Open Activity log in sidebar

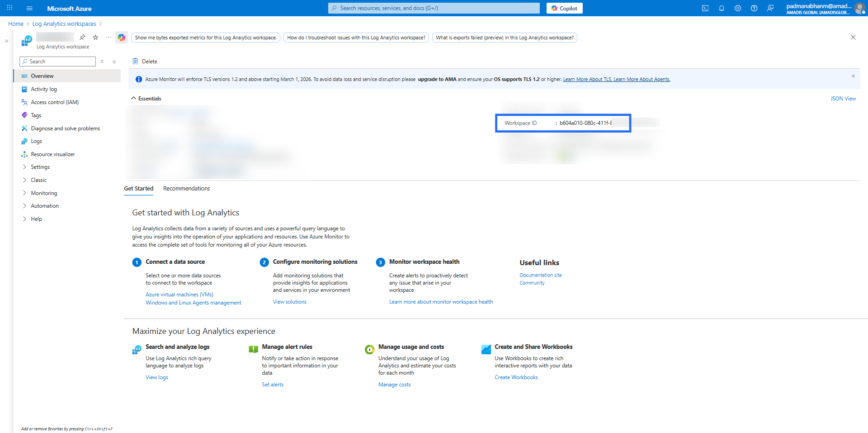44,89
